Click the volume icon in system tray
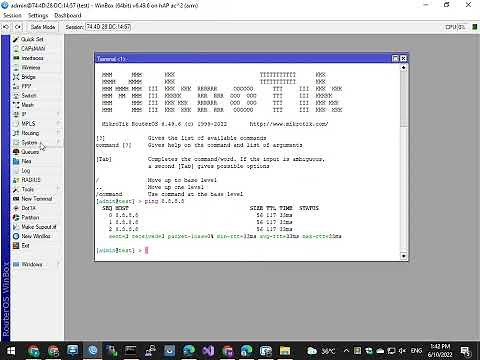 coord(402,351)
